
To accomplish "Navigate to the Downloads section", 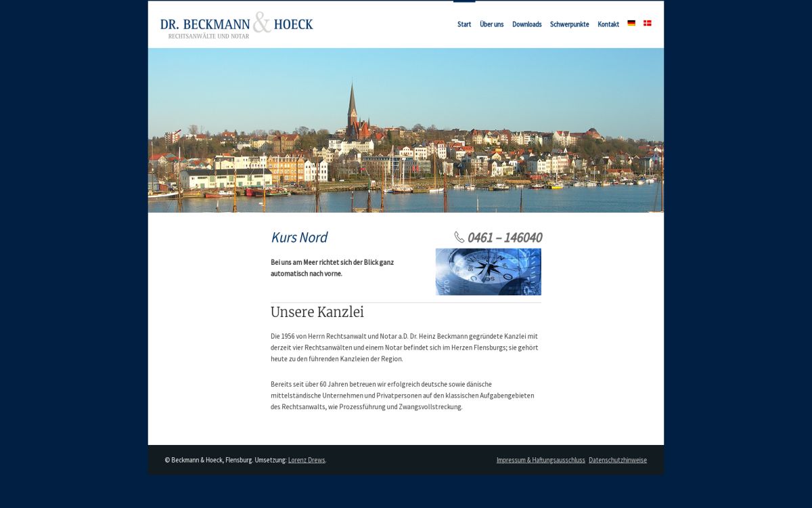I will 526,24.
